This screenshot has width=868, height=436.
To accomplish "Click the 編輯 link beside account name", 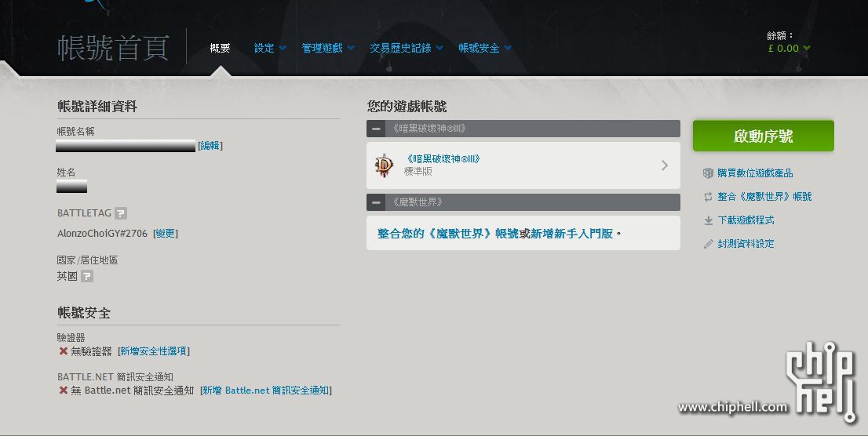I will pos(210,146).
